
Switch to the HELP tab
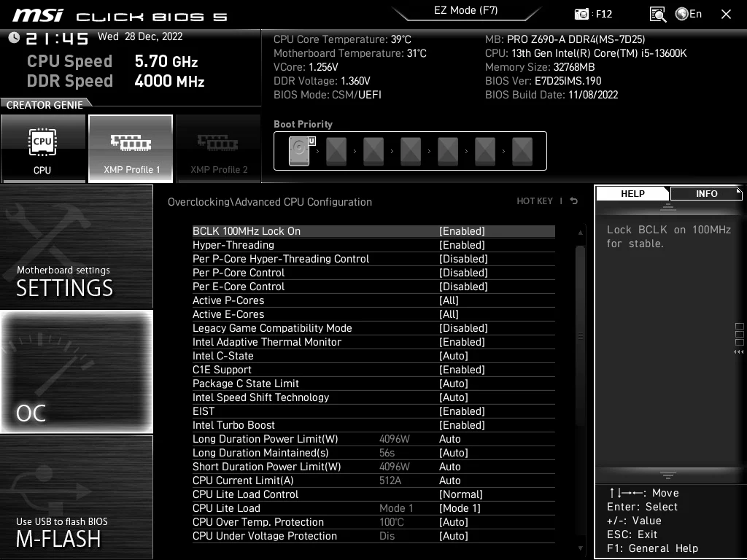pos(632,193)
